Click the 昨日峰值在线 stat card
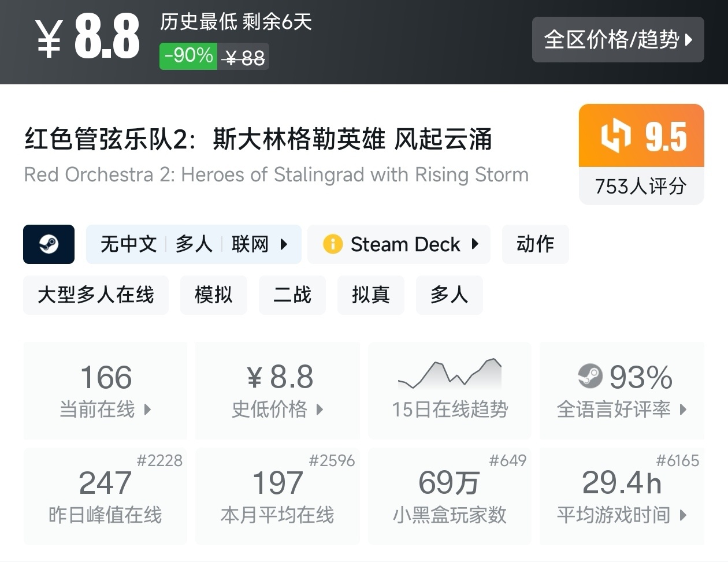Screen dimensions: 728x562 [x=105, y=496]
